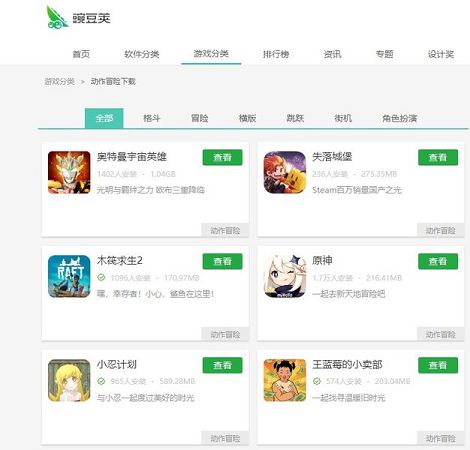Click the Raft 木筏求生2 icon
The image size is (470, 450).
pos(69,276)
